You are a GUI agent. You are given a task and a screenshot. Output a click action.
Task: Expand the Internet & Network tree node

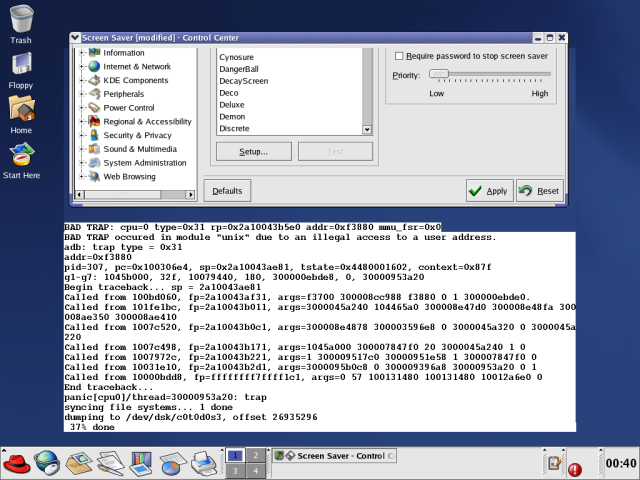tap(81, 67)
